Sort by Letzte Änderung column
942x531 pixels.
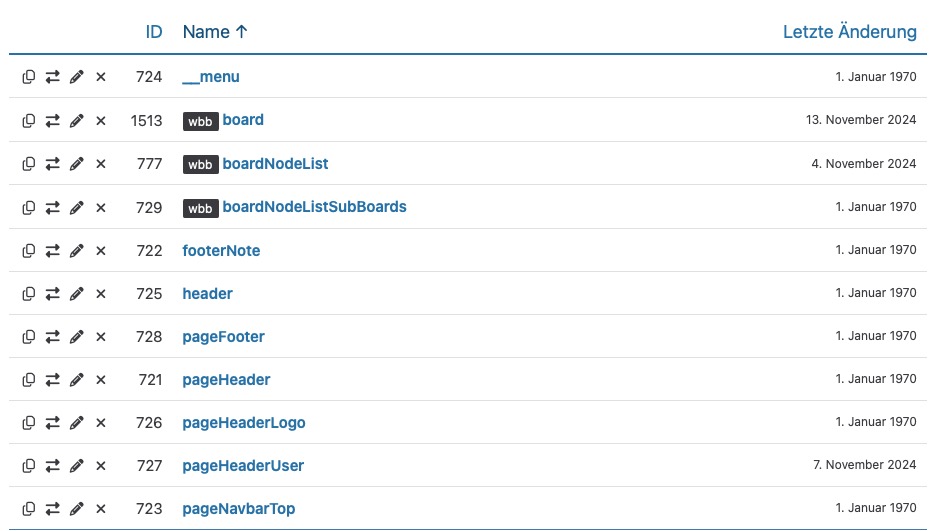click(849, 32)
